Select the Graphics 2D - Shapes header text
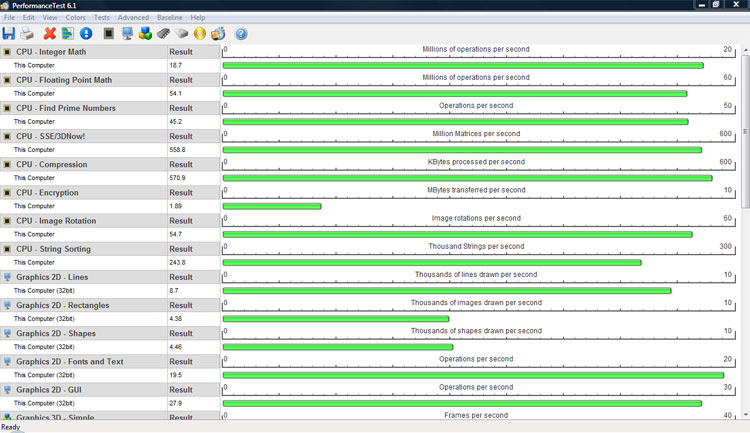The height and width of the screenshot is (433, 750). (56, 333)
